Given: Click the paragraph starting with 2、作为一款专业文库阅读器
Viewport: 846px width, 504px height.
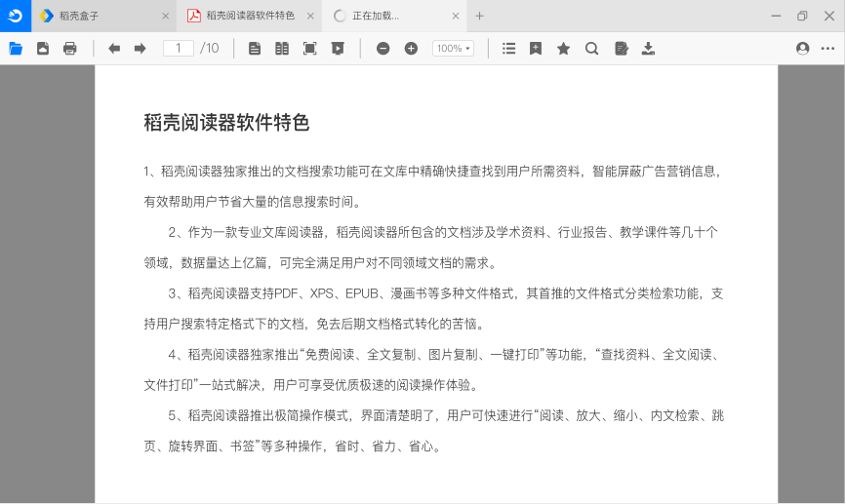Looking at the screenshot, I should click(431, 248).
